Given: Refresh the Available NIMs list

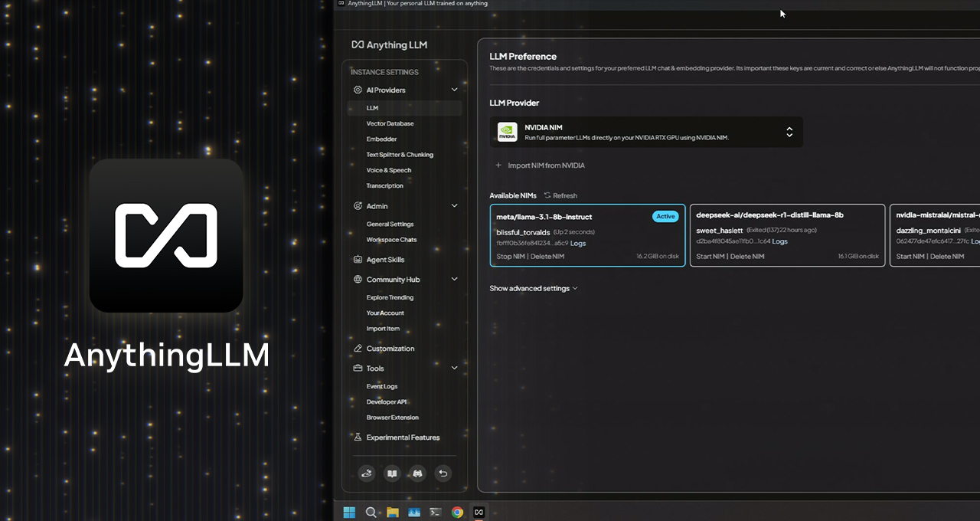Looking at the screenshot, I should (560, 195).
